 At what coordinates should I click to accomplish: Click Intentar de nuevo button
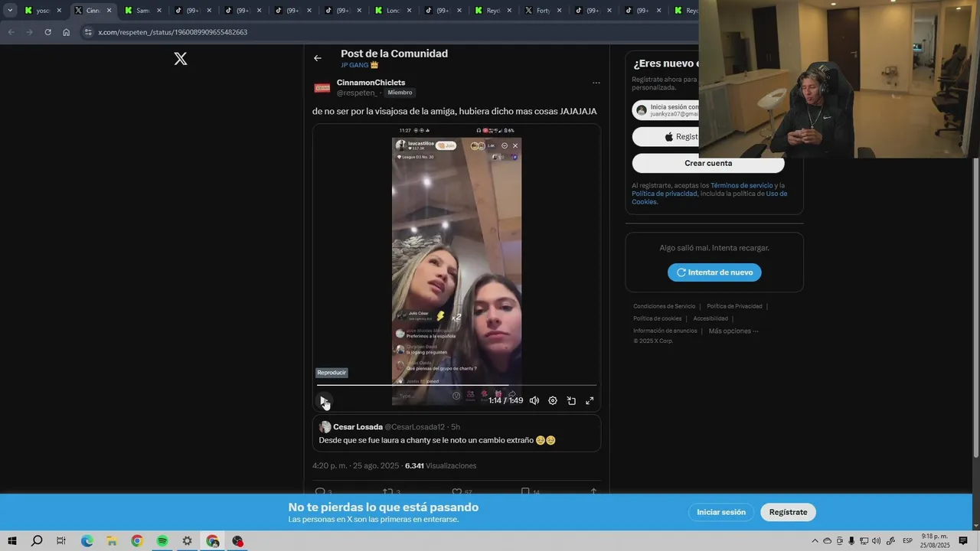pos(714,272)
